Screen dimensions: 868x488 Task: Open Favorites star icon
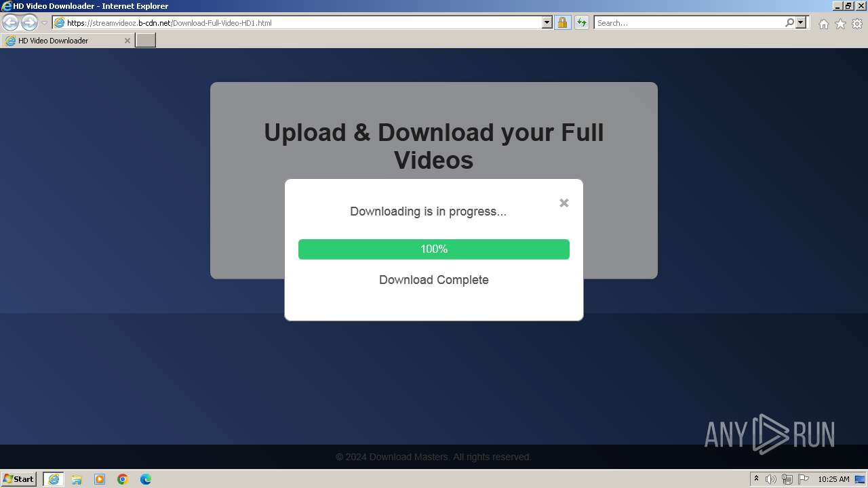point(840,24)
